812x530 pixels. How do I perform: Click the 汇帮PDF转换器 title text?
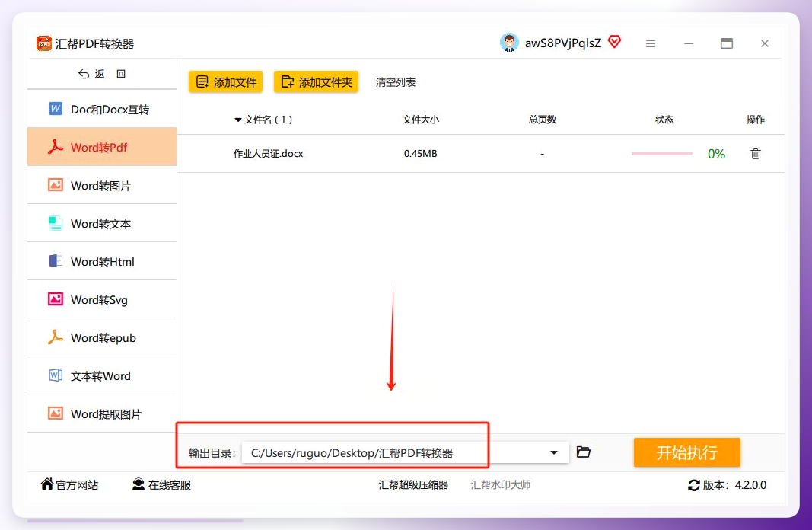point(95,44)
